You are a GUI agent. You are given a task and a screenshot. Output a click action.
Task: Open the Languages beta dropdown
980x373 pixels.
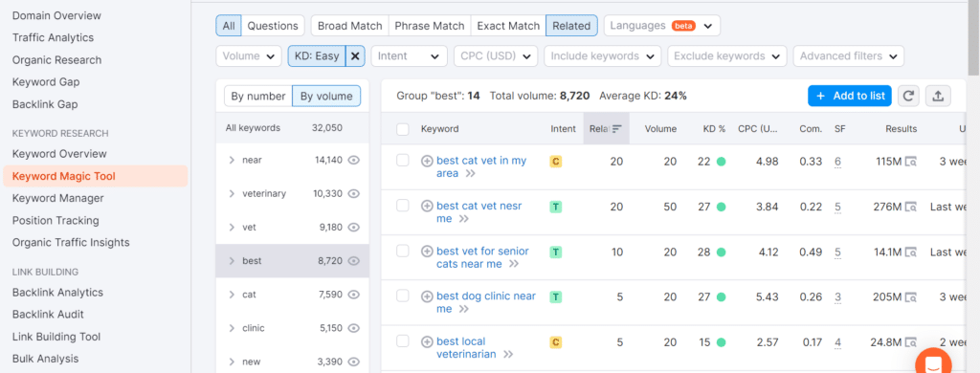[662, 26]
